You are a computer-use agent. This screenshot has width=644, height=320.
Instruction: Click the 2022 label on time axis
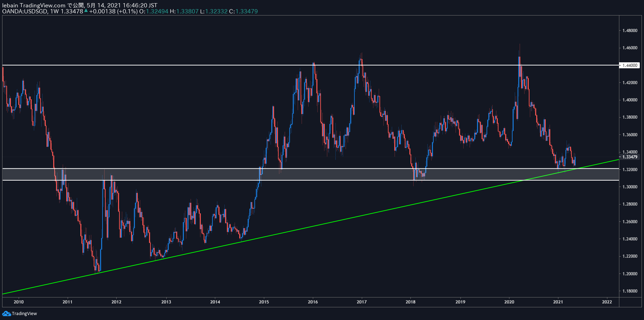(607, 302)
